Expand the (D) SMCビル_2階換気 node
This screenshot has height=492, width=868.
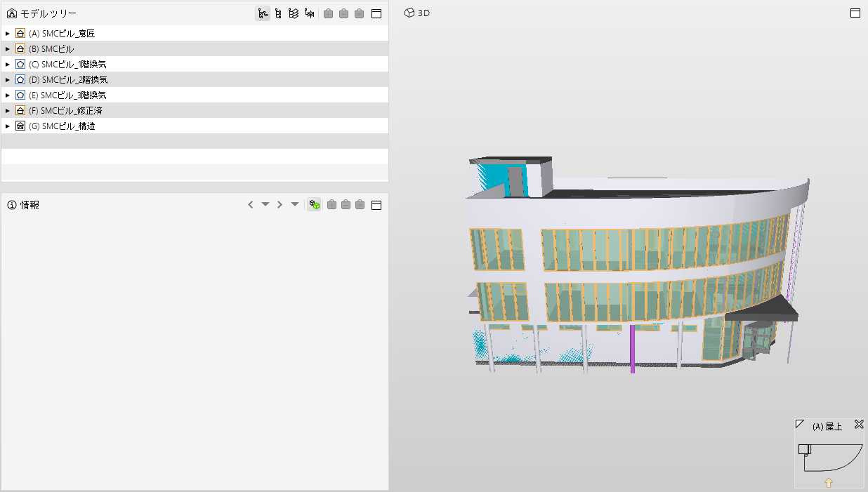(x=7, y=79)
